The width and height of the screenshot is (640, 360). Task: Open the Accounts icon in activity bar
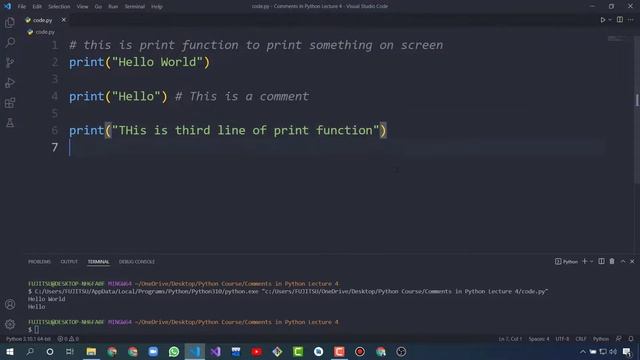point(10,304)
